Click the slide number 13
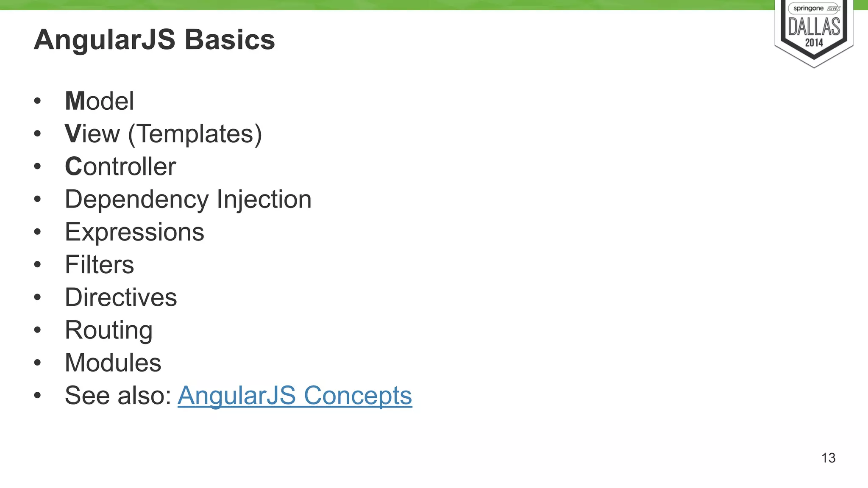 coord(828,458)
